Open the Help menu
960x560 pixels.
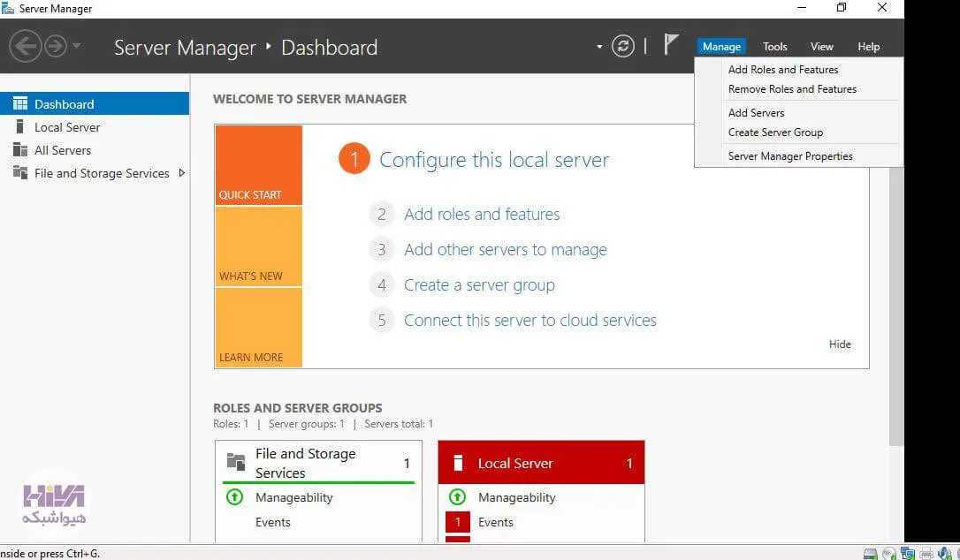(x=868, y=47)
